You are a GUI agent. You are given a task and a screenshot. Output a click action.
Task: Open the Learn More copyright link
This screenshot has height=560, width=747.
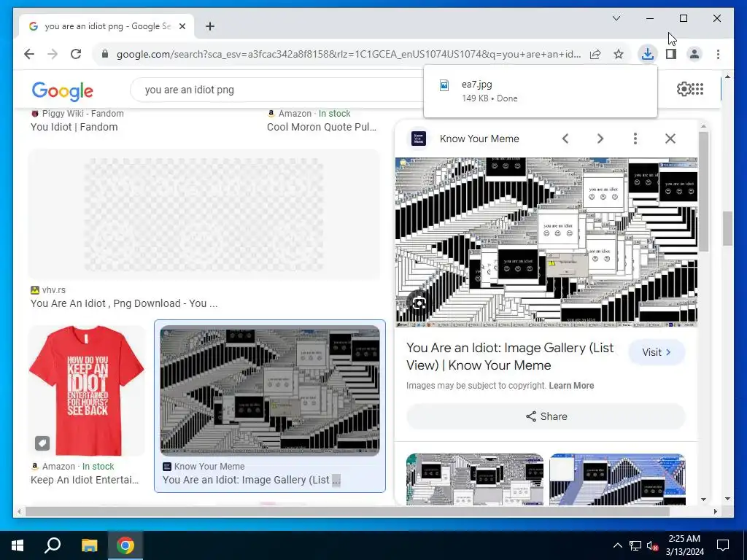pos(571,386)
